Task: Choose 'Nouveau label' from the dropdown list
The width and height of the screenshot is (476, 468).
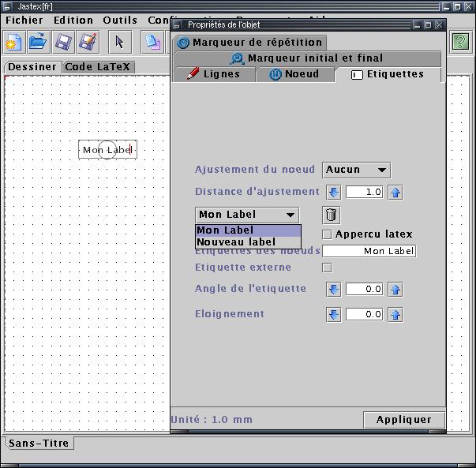Action: [x=236, y=241]
